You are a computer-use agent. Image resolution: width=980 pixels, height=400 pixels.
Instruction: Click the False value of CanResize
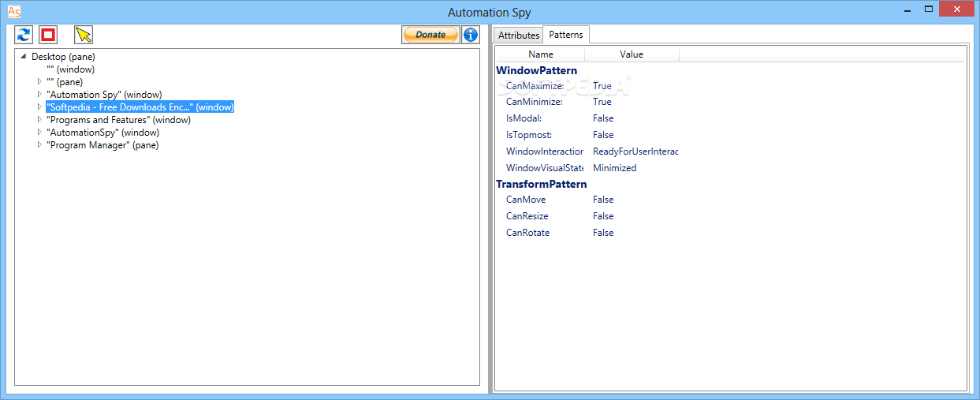tap(603, 216)
